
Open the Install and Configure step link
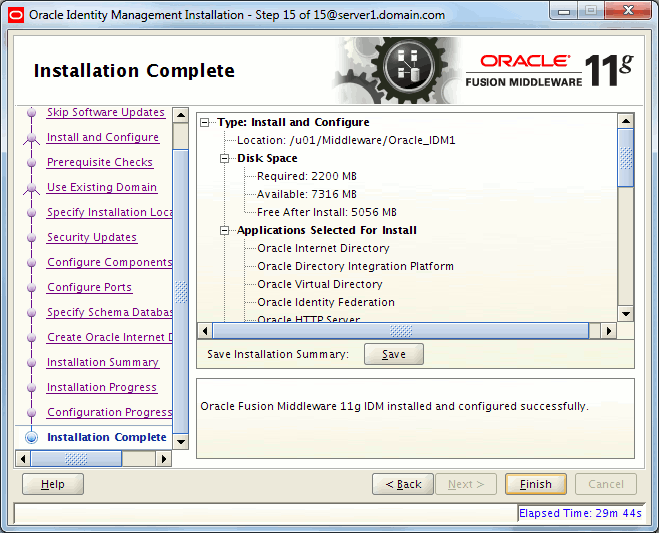(103, 137)
